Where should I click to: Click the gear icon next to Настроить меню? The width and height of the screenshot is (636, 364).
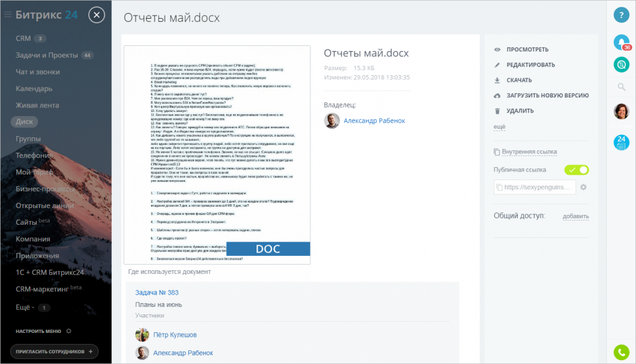pos(68,331)
